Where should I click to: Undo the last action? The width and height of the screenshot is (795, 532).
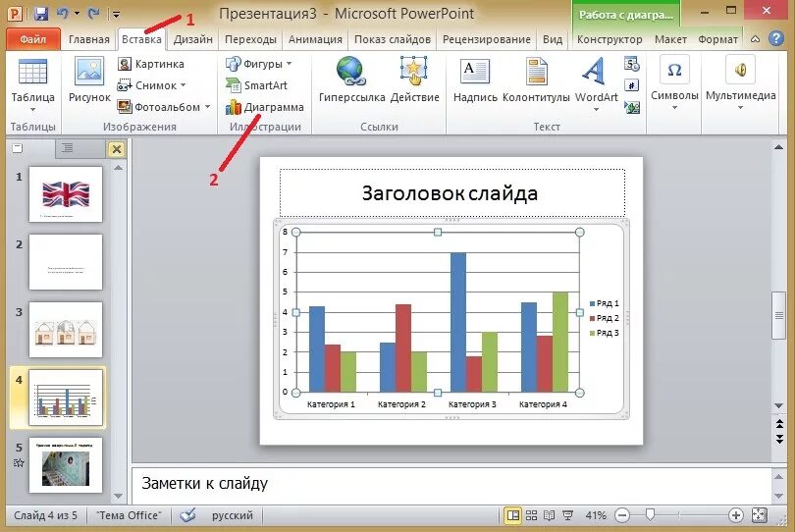tap(63, 14)
